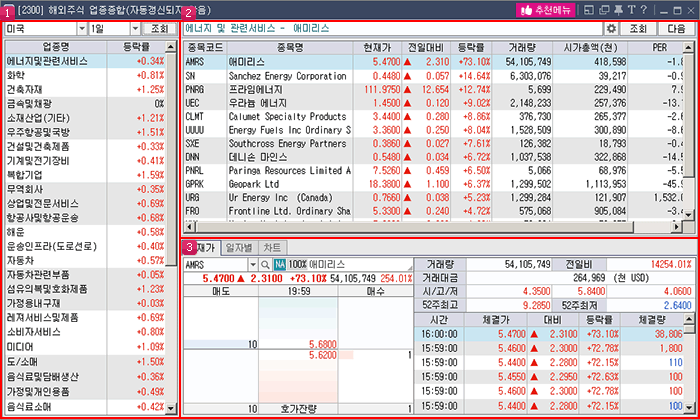The height and width of the screenshot is (420, 700).
Task: Click the duplicate window icon in title bar
Action: click(604, 10)
